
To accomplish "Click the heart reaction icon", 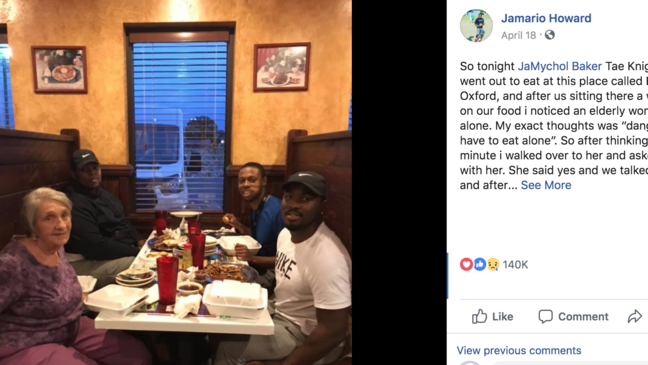I will (x=466, y=264).
